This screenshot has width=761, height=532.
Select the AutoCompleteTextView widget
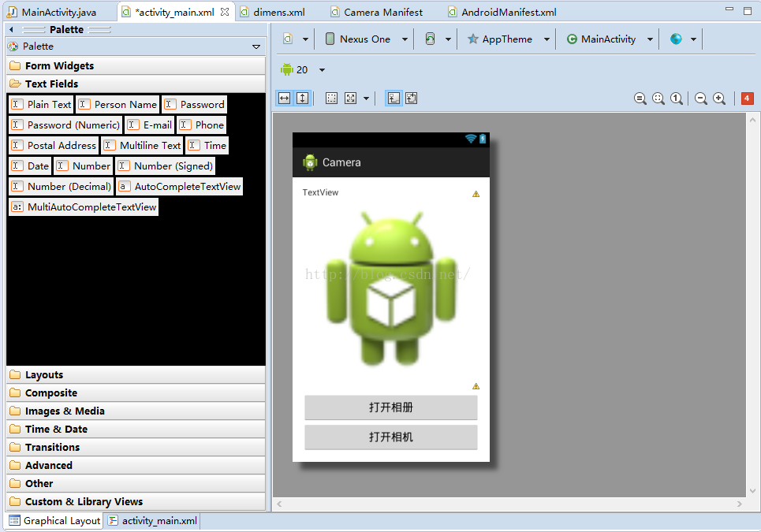180,186
